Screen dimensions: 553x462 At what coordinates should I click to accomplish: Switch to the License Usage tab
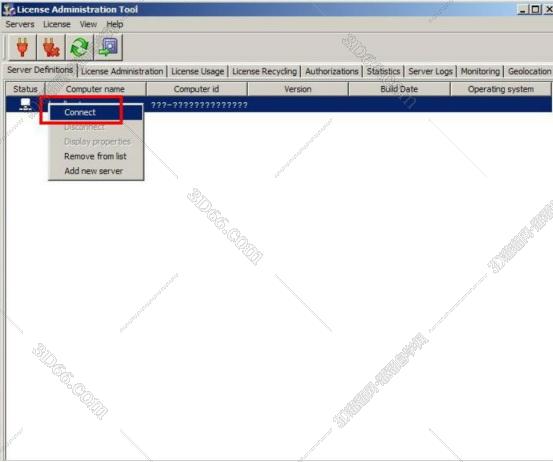click(198, 71)
